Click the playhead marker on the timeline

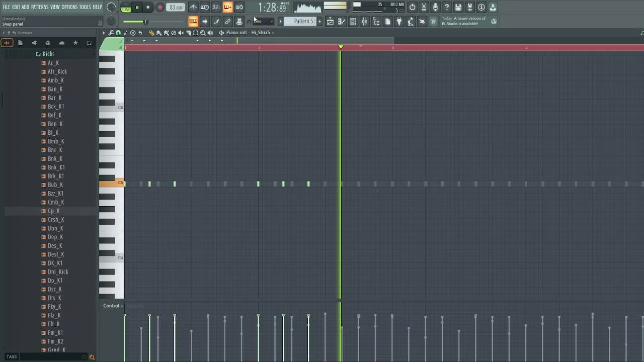pos(341,47)
